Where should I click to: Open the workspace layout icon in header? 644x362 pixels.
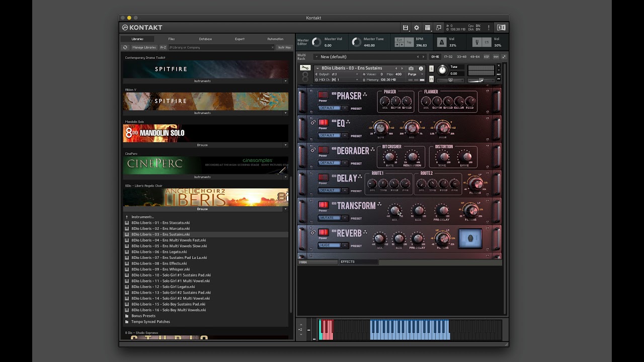428,28
